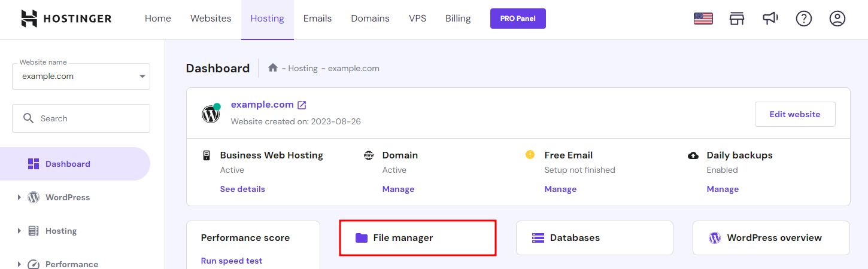Open the language selector flag icon
868x269 pixels.
[703, 19]
